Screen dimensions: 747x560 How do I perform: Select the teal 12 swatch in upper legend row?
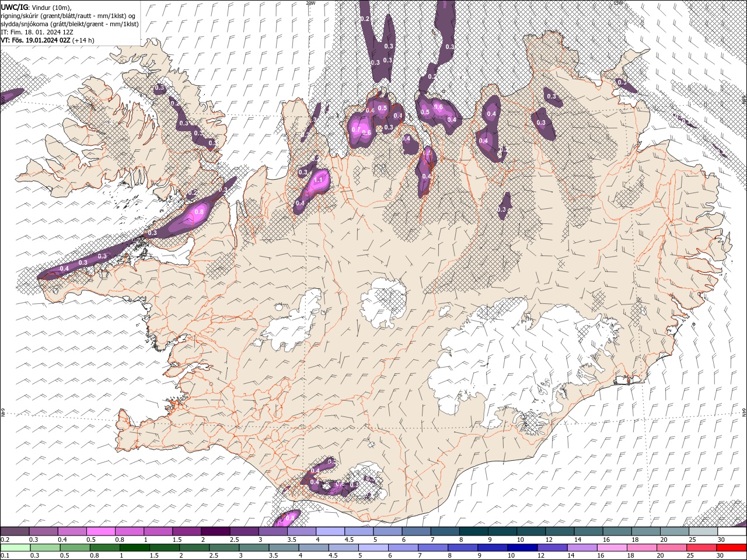coord(560,531)
